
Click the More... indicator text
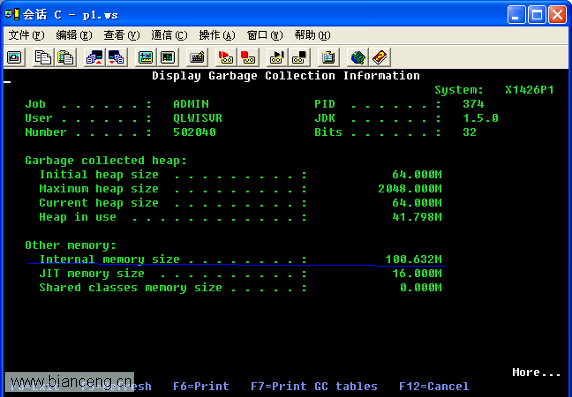(536, 372)
